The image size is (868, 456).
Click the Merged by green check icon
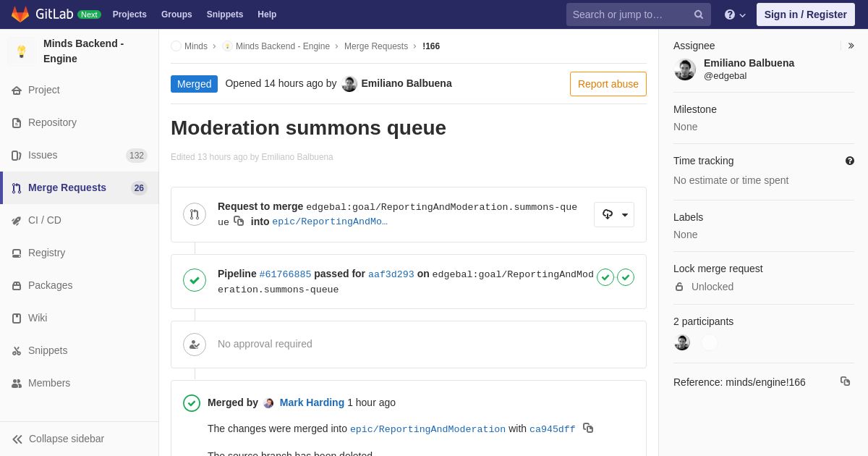pyautogui.click(x=192, y=403)
